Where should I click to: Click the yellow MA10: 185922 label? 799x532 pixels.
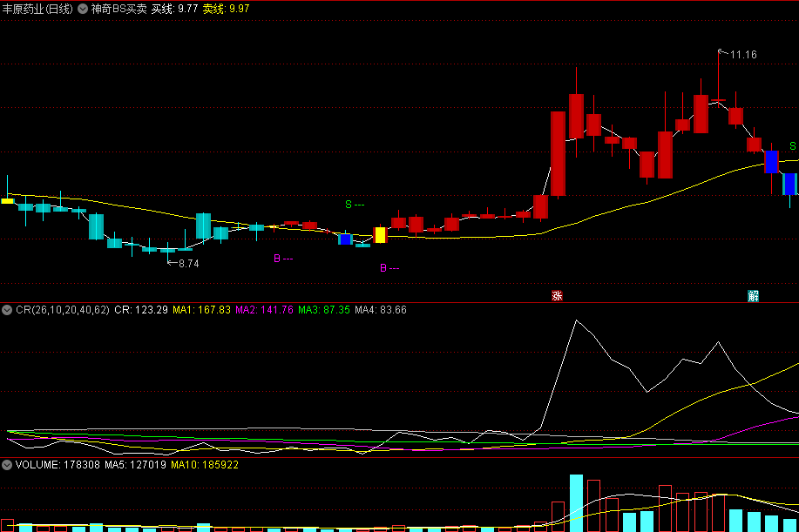point(205,465)
